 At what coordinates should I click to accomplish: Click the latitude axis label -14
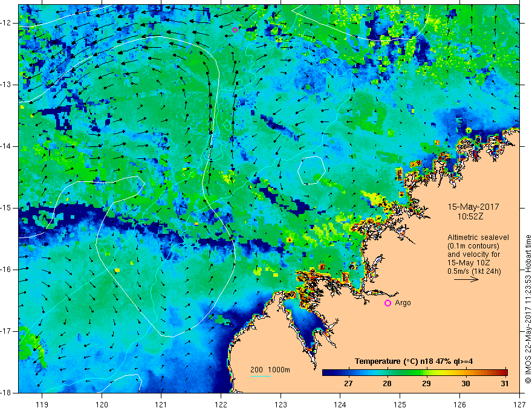(x=6, y=146)
